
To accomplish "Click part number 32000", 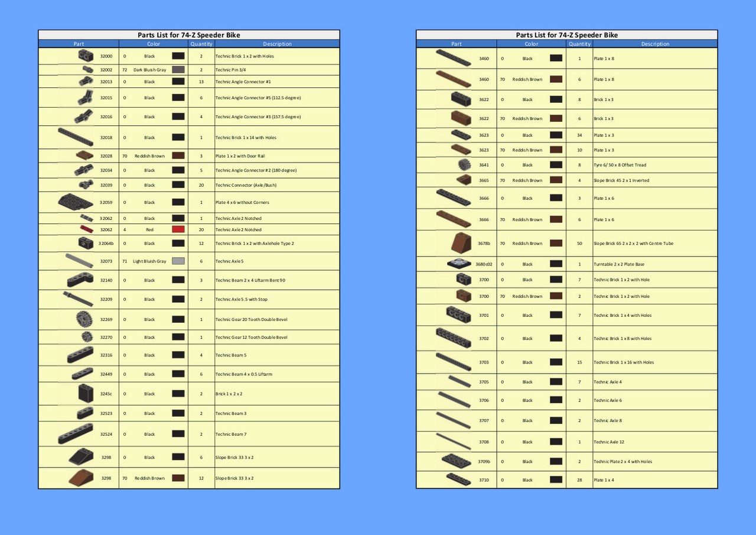I will [x=106, y=56].
